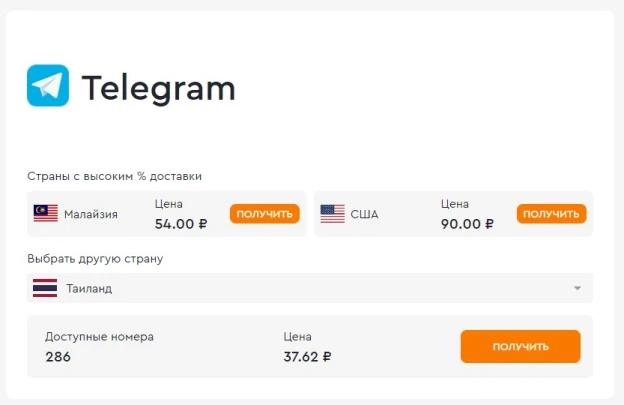Click the Цена label above 37.62 ₽

[x=297, y=337]
